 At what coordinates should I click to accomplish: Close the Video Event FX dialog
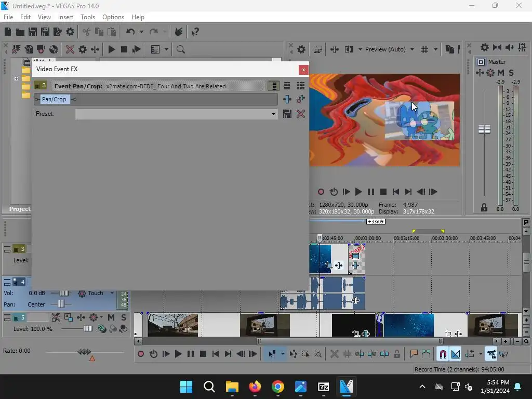pyautogui.click(x=303, y=70)
